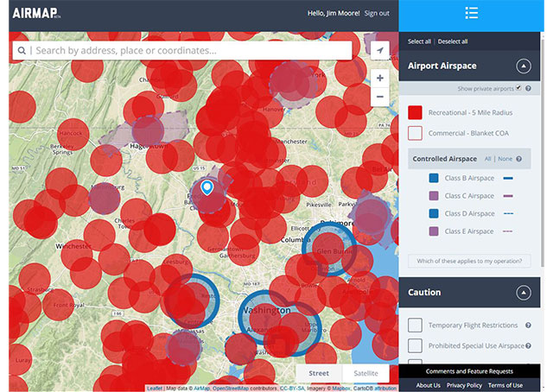Click Hello, Jim Moore! greeting text
The width and height of the screenshot is (553, 392).
tap(334, 14)
